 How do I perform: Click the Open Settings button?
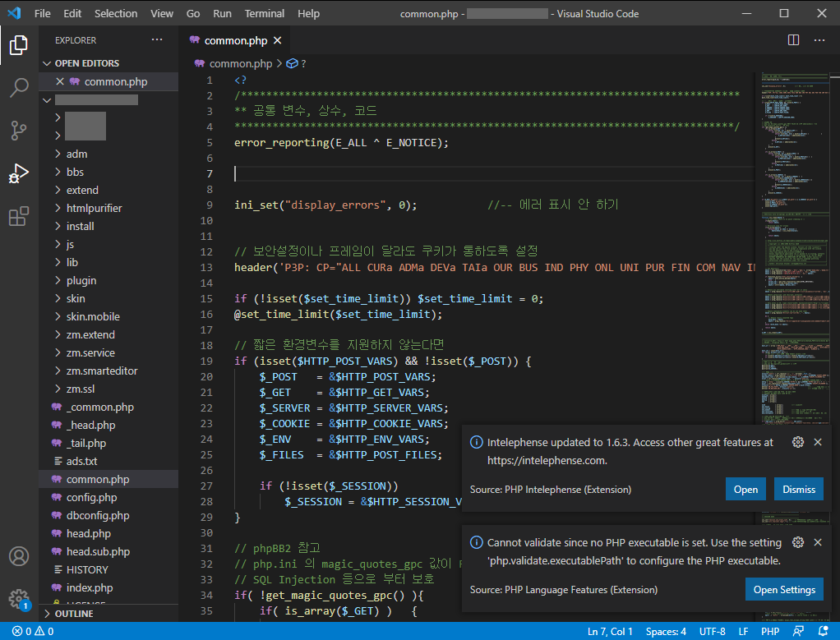[x=783, y=589]
